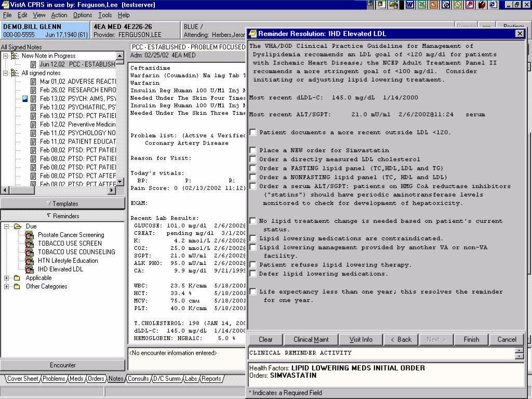Screen dimensions: 532x399
Task: Check 'Order a serum ALT/SGPT'
Action: pos(253,186)
